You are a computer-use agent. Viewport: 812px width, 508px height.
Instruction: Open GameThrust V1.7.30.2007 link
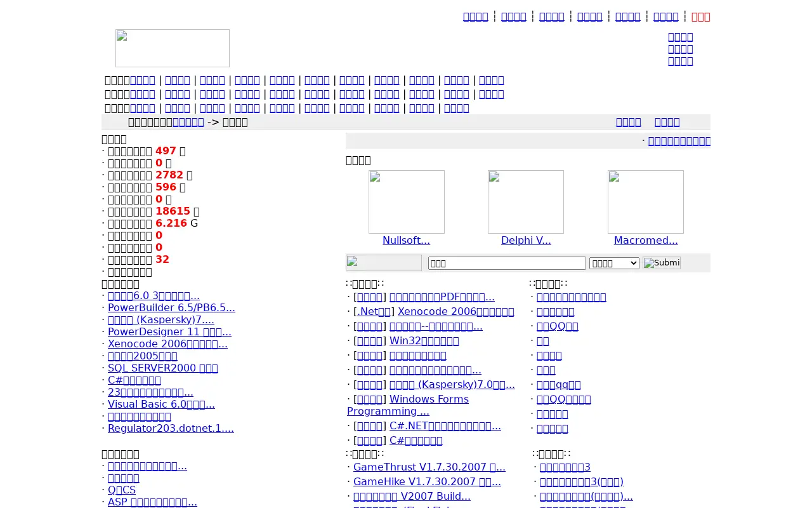(x=429, y=467)
